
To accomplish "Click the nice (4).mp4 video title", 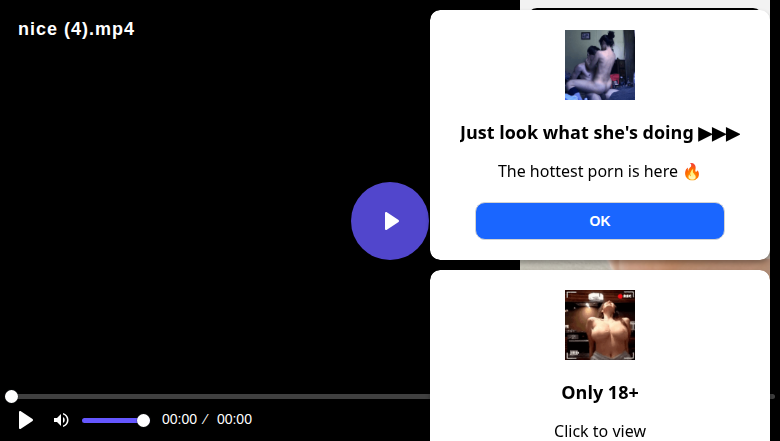I will pyautogui.click(x=76, y=29).
